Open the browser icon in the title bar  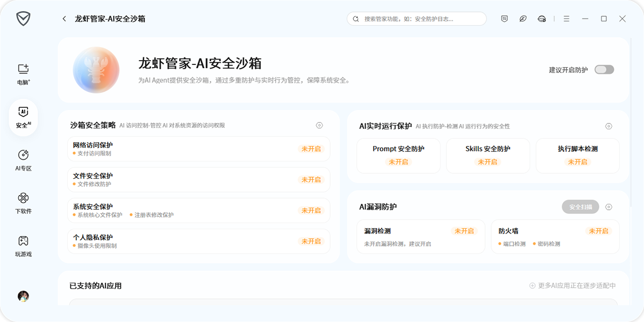[x=542, y=18]
